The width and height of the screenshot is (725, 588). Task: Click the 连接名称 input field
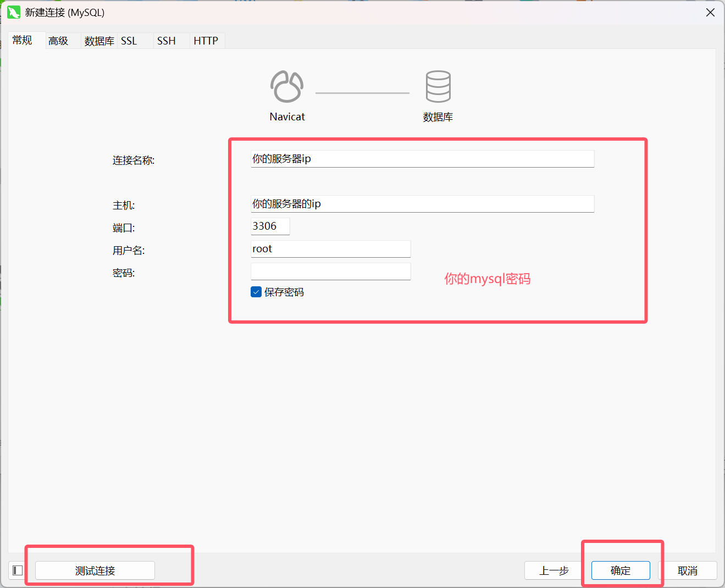tap(422, 159)
